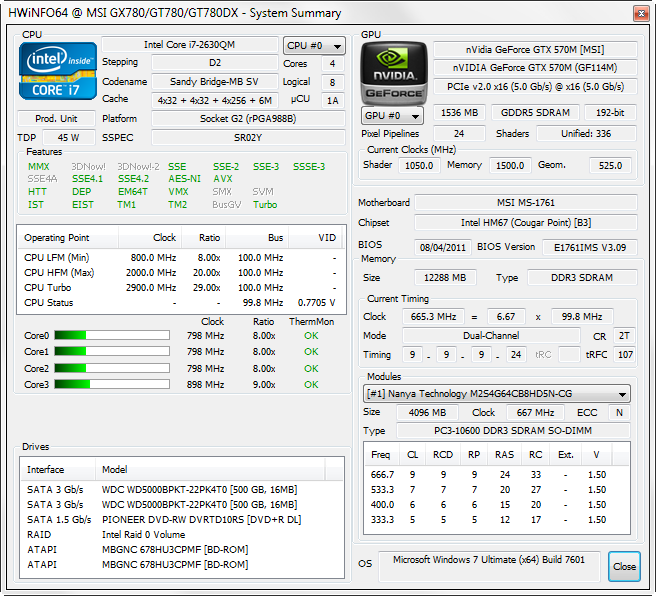Click the Freq column header in module table
The image size is (656, 596).
[x=380, y=455]
